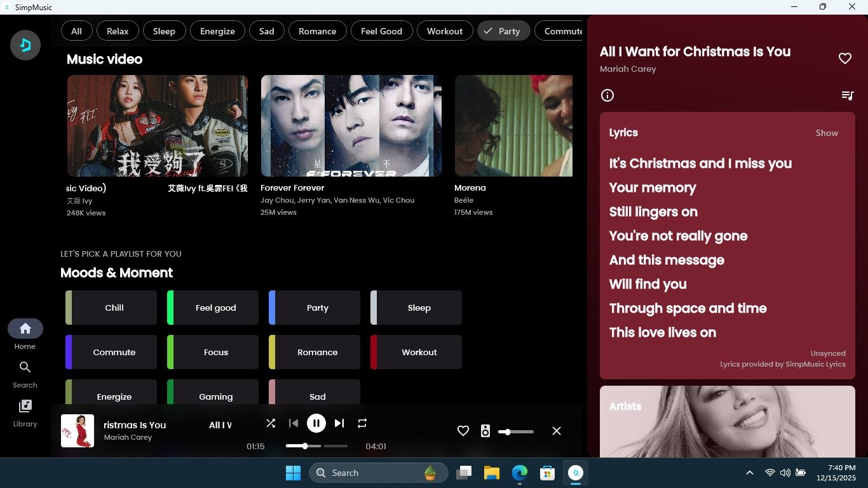Open song info icon

(x=607, y=95)
